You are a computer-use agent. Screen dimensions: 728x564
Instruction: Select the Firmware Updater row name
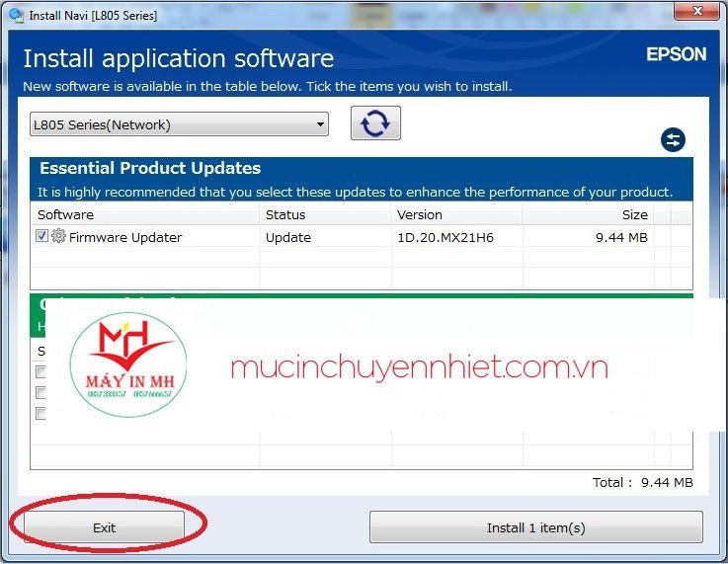point(125,237)
